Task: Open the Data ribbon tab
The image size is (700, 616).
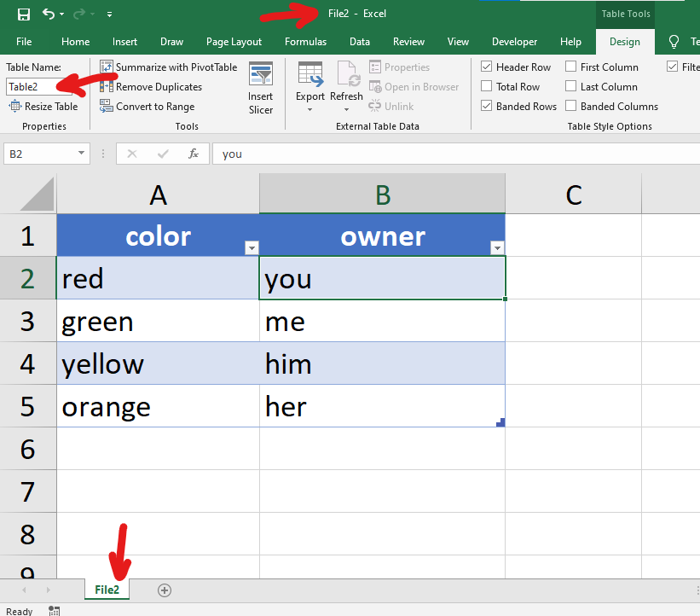Action: 359,42
